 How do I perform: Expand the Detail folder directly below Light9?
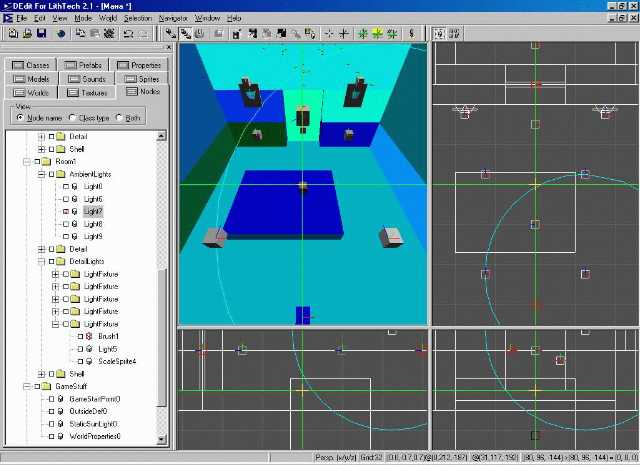[x=41, y=249]
